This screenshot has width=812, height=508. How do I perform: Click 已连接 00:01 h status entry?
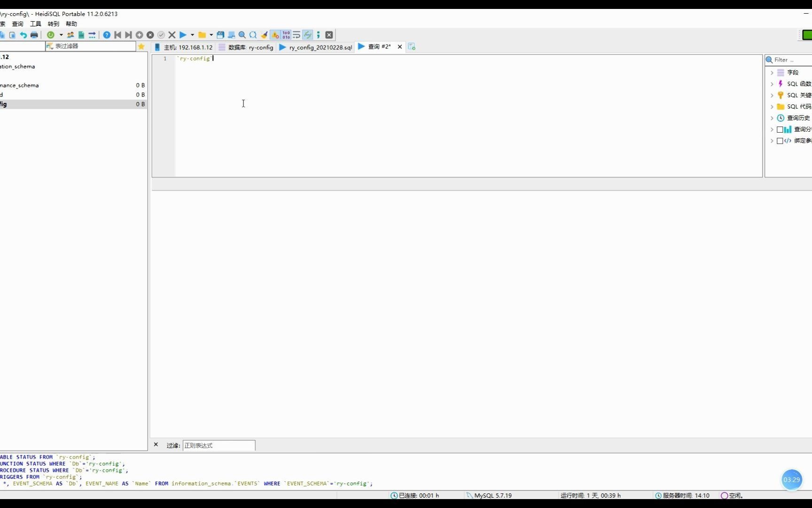[x=415, y=495]
